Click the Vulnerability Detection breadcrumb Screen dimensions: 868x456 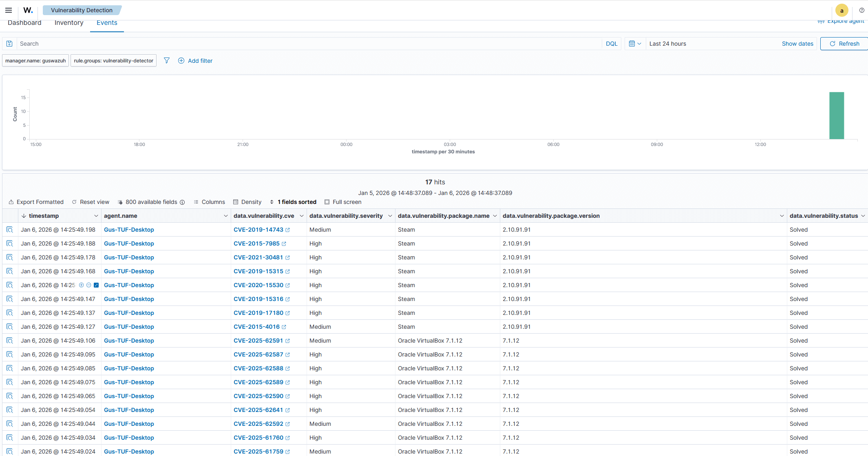[x=82, y=10]
